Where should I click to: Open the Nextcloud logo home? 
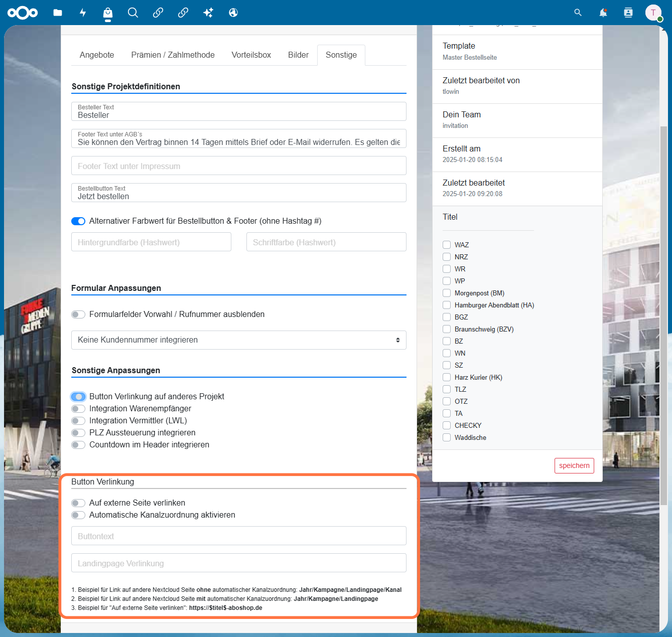pyautogui.click(x=23, y=13)
